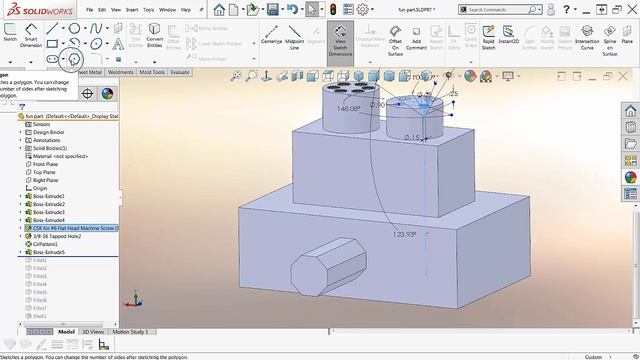Open the Appearances task pane tab
The image size is (640, 360).
(631, 177)
